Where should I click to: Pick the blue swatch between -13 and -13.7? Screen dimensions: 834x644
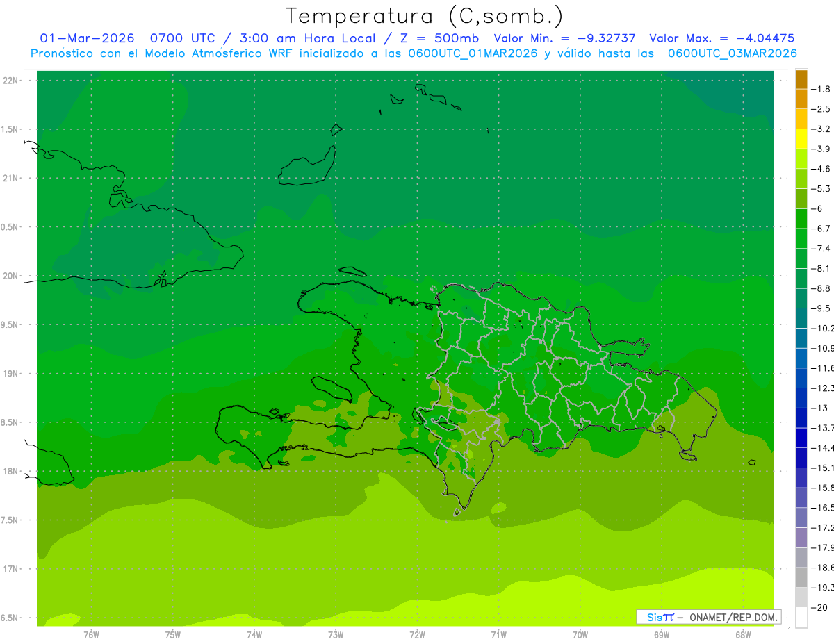pyautogui.click(x=801, y=418)
